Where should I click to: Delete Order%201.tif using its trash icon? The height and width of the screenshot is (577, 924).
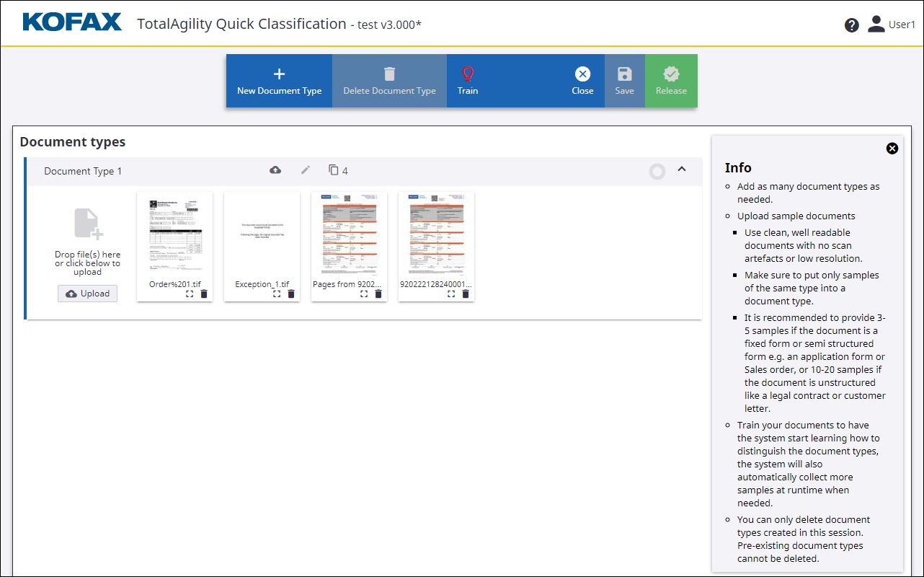tap(203, 294)
